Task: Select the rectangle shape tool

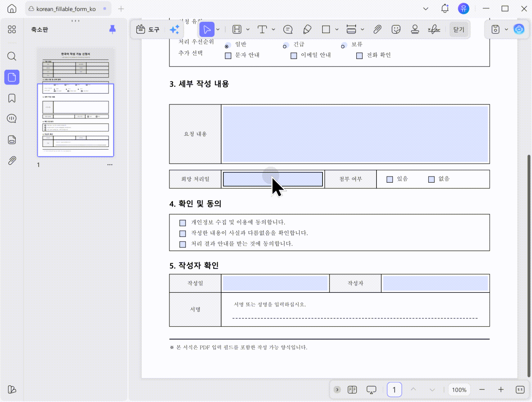Action: 326,30
